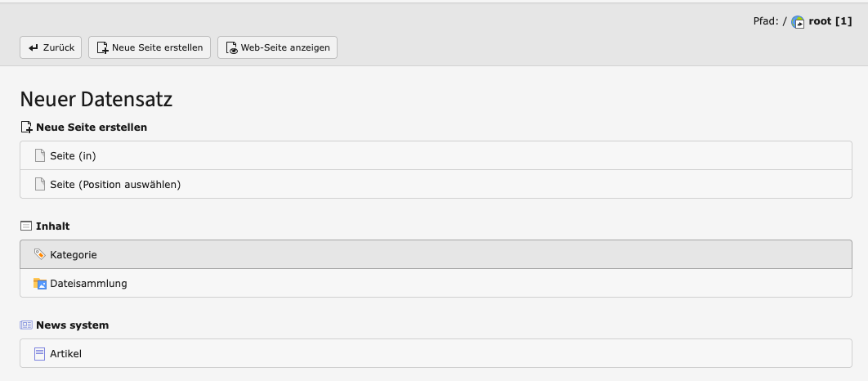
Task: Click the Neuer Datensatz heading
Action: coord(96,100)
